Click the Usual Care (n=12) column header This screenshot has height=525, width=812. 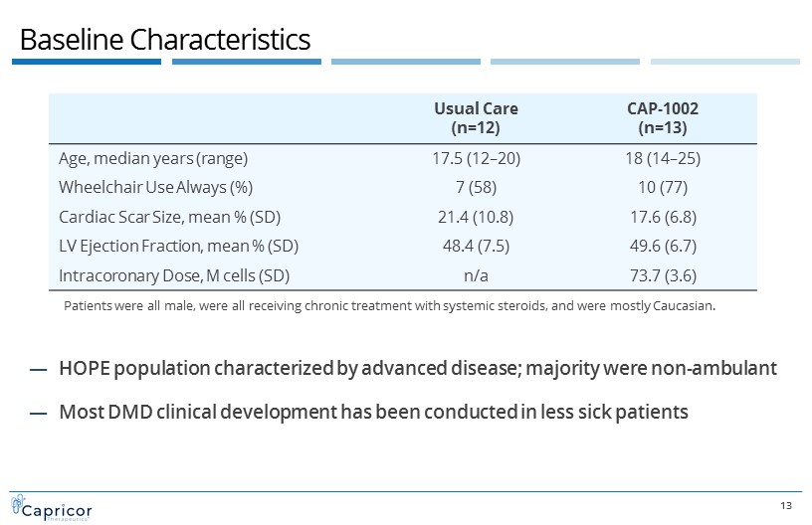pyautogui.click(x=476, y=117)
